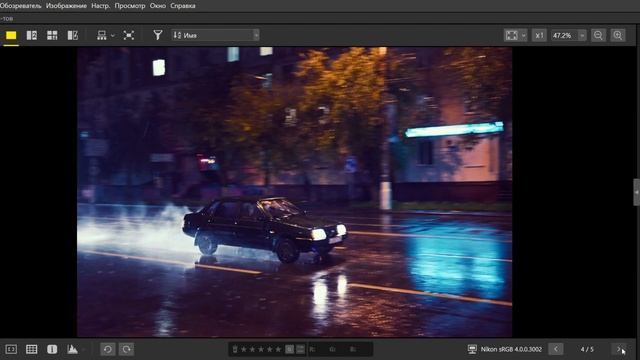
Task: Toggle image info overlay icon
Action: 52,349
